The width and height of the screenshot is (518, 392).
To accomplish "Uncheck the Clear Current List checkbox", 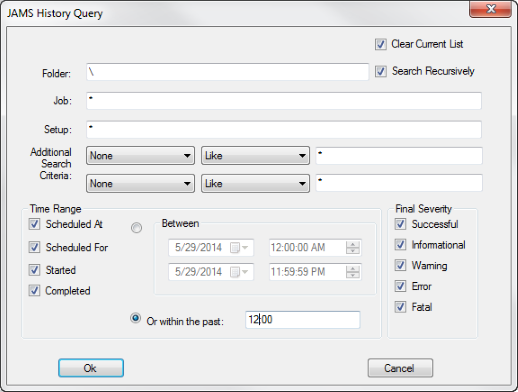I will click(381, 44).
